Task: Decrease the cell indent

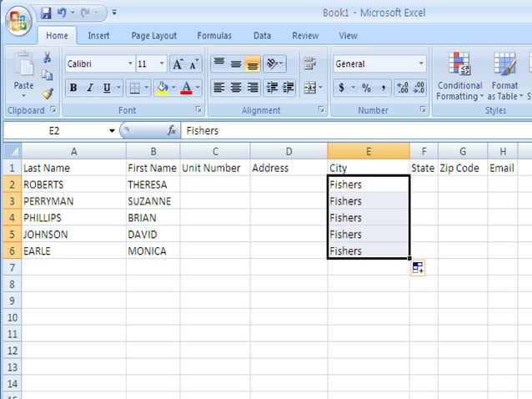Action: [x=272, y=88]
